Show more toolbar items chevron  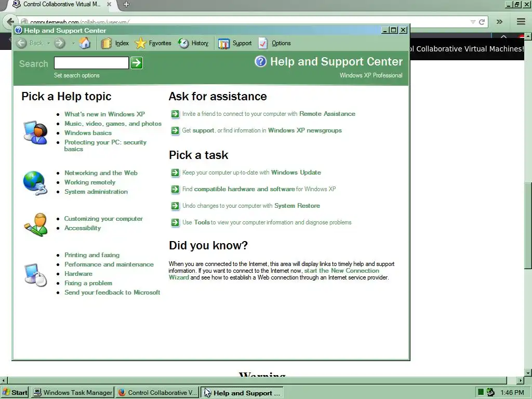click(x=499, y=22)
